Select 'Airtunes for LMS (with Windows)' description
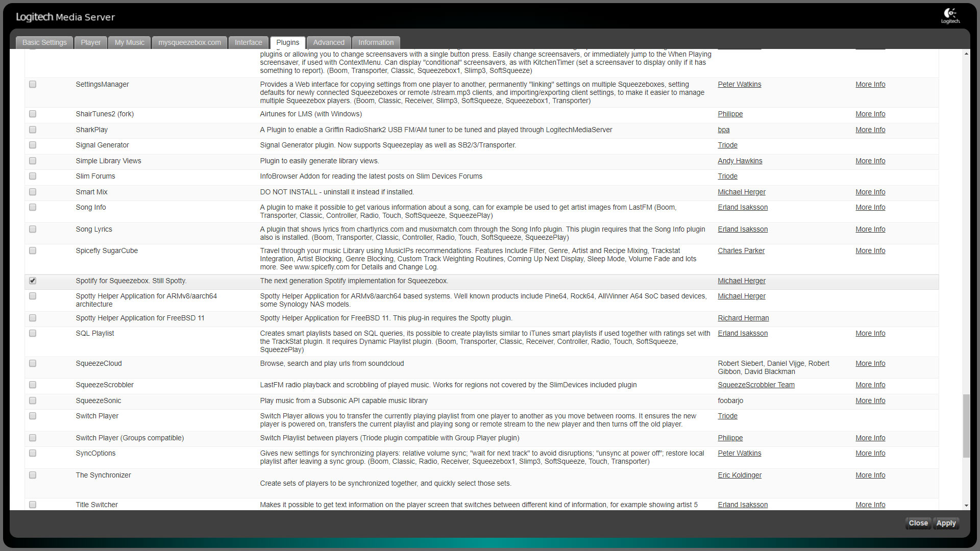The width and height of the screenshot is (980, 551). (311, 114)
